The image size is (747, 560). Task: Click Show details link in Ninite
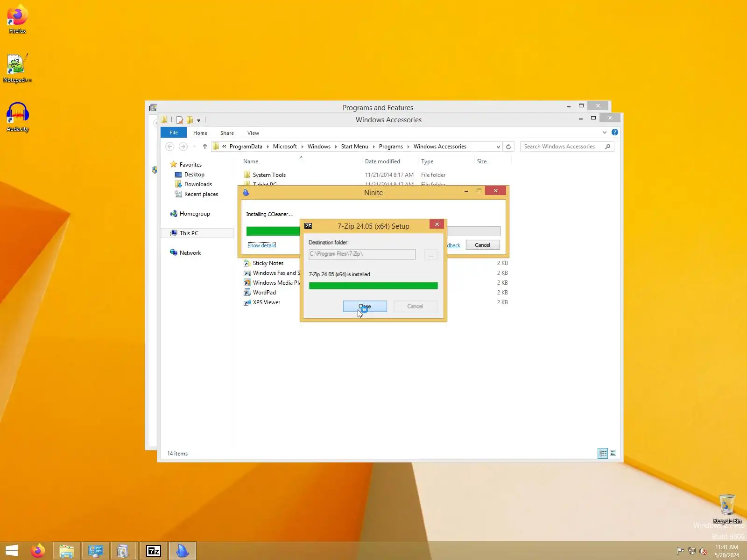pos(261,245)
